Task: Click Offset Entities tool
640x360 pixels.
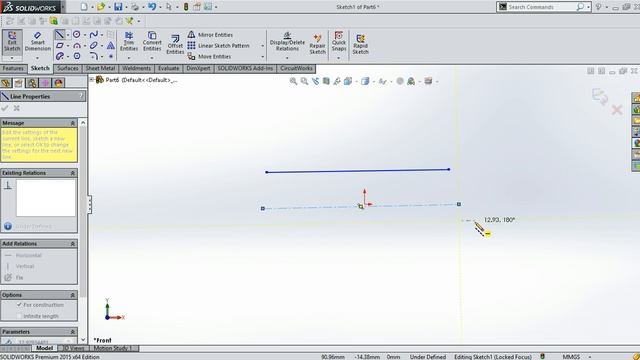Action: tap(175, 44)
